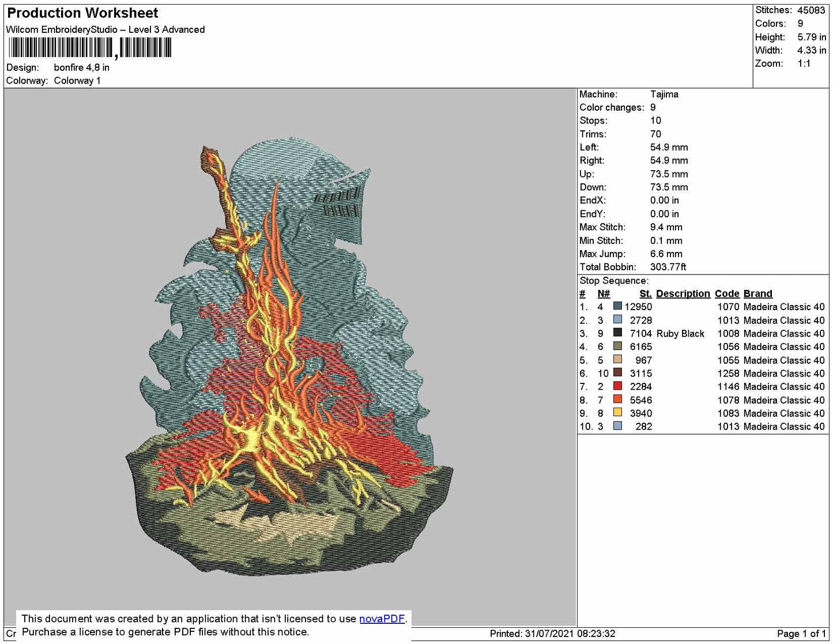
Task: Click the yellow swatch for code 1083
Action: (617, 412)
